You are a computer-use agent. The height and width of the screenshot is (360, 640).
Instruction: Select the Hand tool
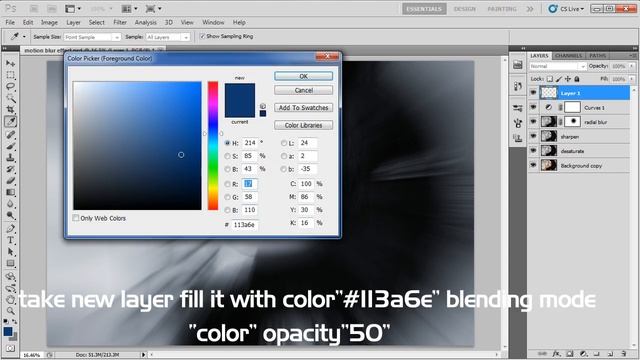pyautogui.click(x=11, y=299)
